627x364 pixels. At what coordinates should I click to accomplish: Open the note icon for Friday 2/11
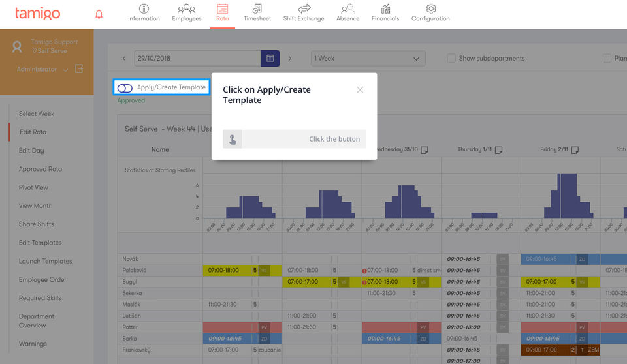(575, 150)
